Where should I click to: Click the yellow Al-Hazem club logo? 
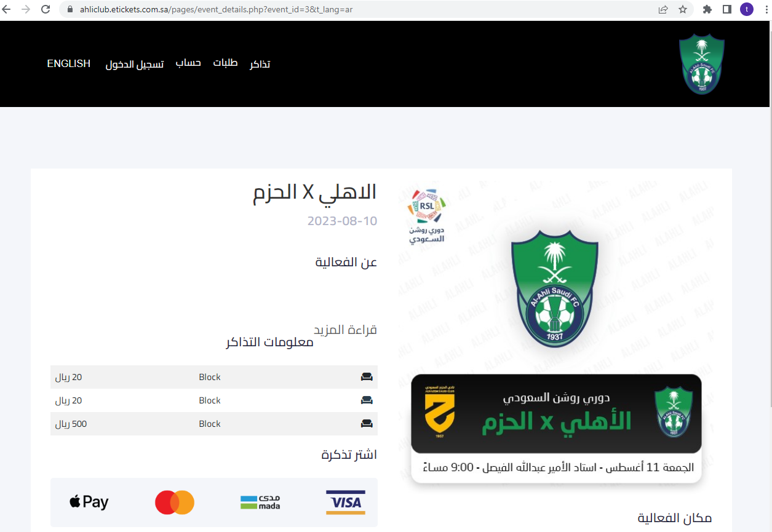[439, 412]
